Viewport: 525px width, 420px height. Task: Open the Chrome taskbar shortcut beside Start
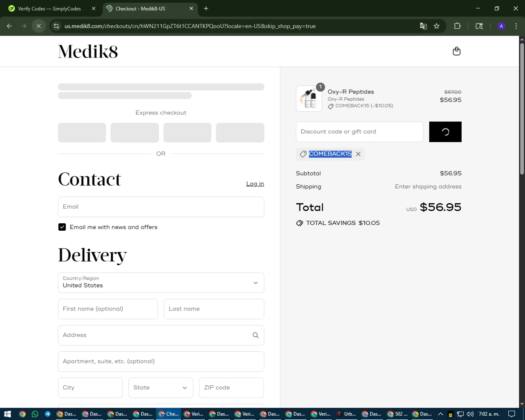[x=22, y=414]
